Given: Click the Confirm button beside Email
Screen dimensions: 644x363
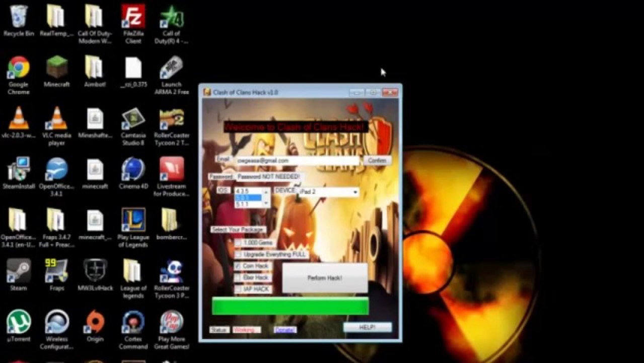Looking at the screenshot, I should pyautogui.click(x=377, y=160).
